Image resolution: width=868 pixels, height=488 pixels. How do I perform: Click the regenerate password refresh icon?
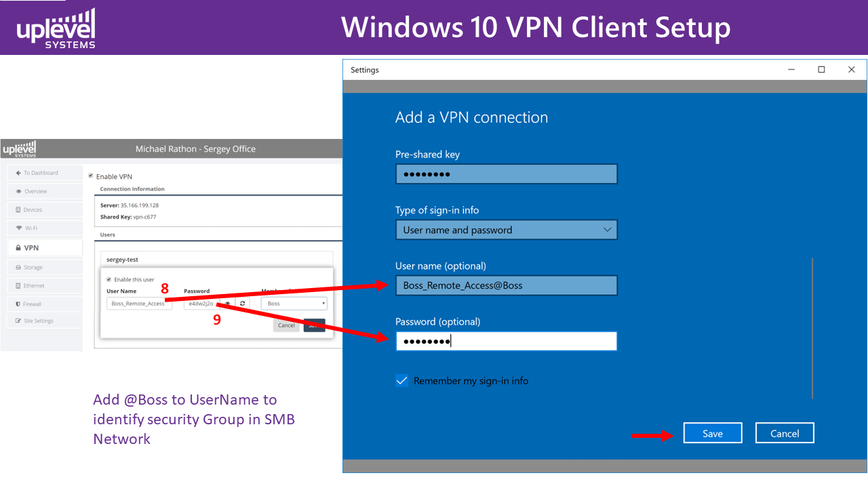click(x=242, y=304)
